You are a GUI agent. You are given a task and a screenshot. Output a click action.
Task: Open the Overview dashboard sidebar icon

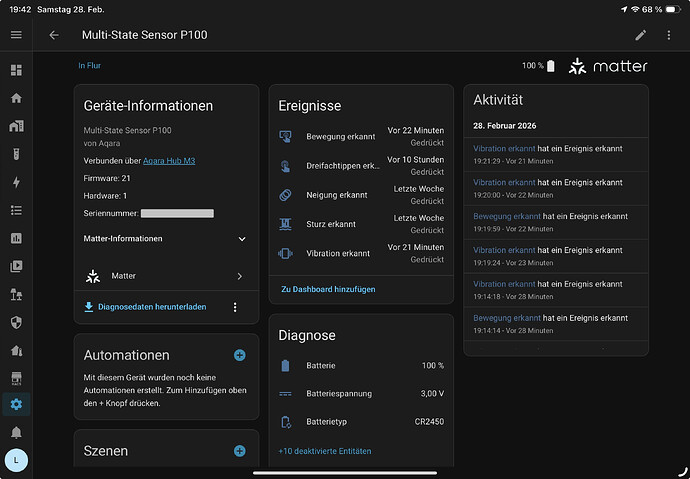click(16, 71)
